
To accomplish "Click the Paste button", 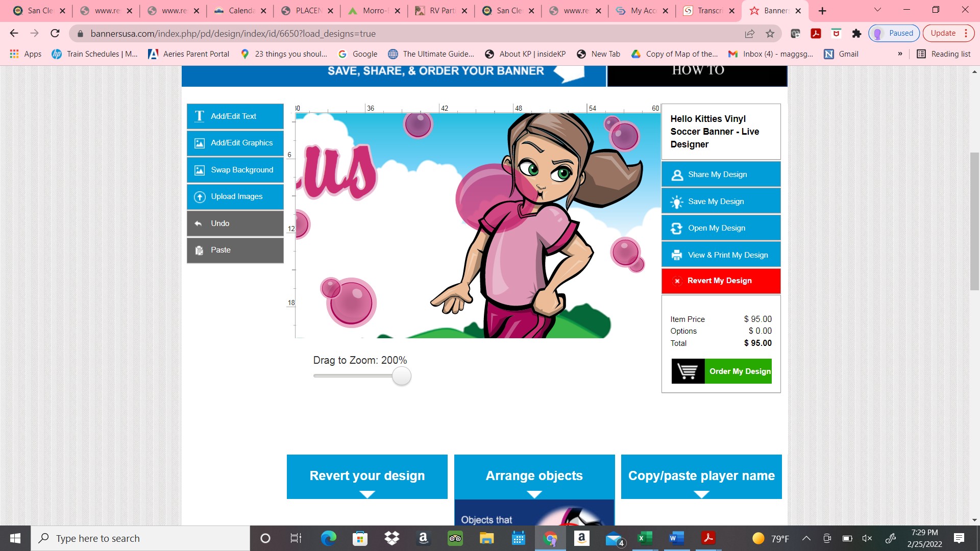I will click(x=235, y=250).
